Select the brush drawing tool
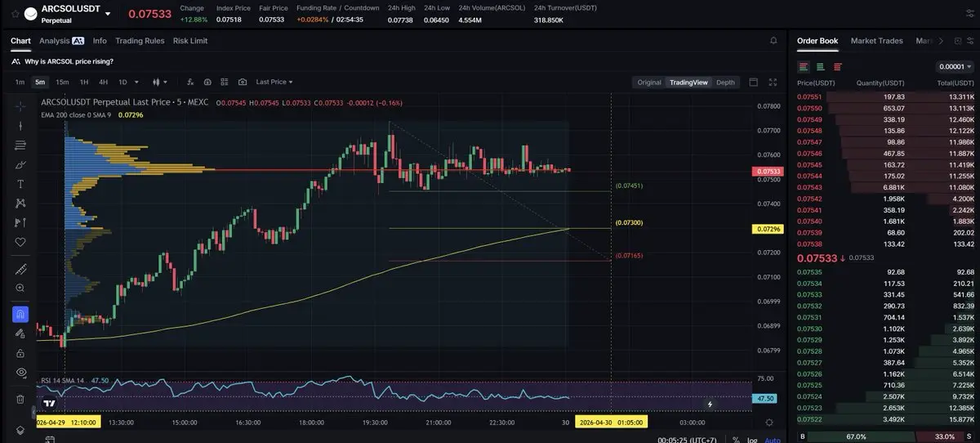Image resolution: width=980 pixels, height=443 pixels. tap(20, 164)
